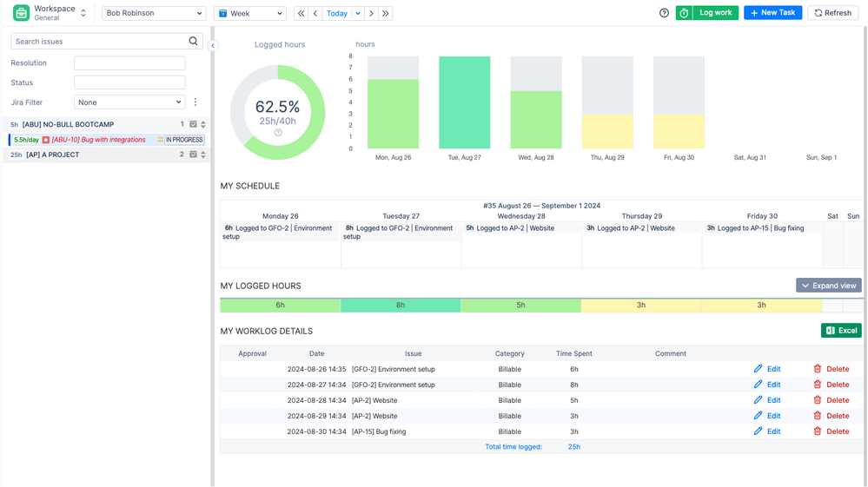The height and width of the screenshot is (487, 868).
Task: Select the ABU-10 Bug with integrations issue
Action: pyautogui.click(x=97, y=140)
